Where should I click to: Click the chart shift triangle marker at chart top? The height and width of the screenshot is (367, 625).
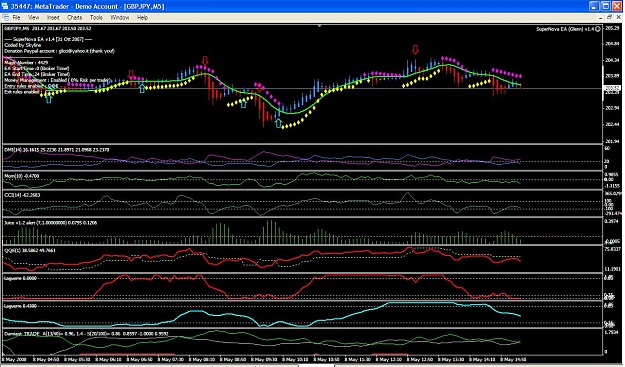tap(319, 26)
